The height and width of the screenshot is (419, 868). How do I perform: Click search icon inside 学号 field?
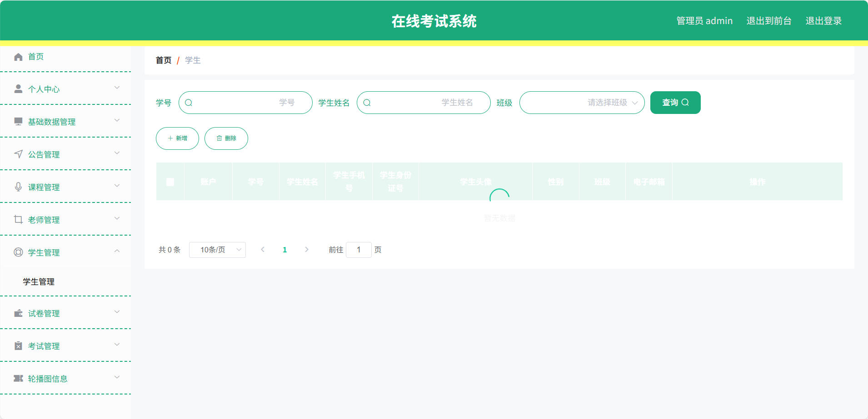coord(189,103)
